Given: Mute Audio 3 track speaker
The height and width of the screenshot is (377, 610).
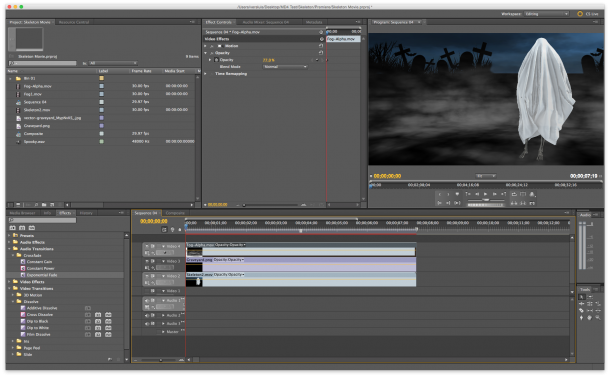Looking at the screenshot, I should coord(147,324).
